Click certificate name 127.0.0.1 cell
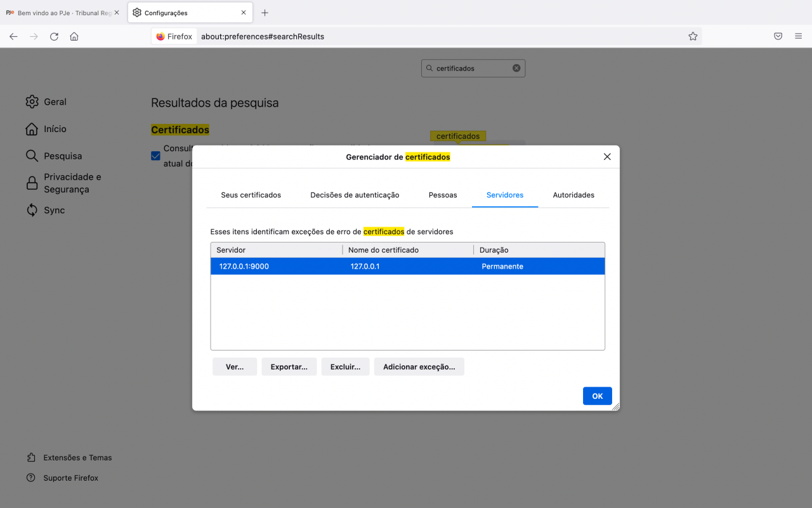This screenshot has width=812, height=508. [365, 266]
